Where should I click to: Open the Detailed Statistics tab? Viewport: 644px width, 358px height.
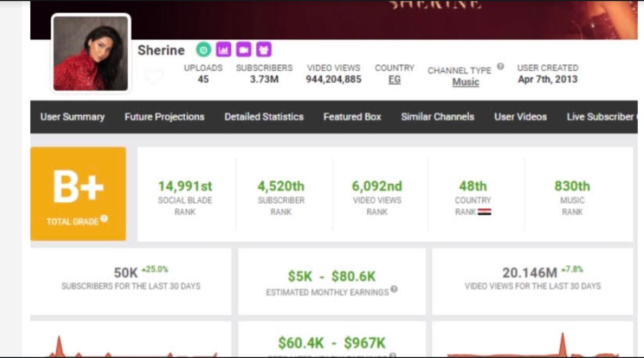264,117
